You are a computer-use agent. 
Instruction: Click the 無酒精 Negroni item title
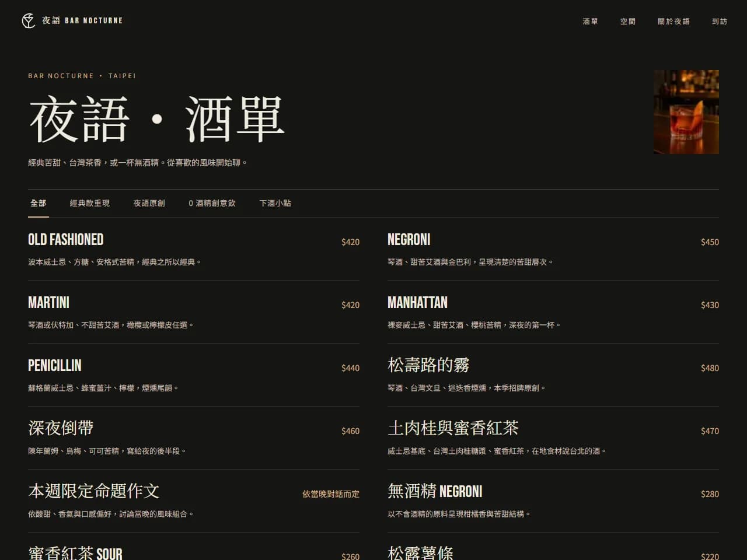(x=435, y=491)
